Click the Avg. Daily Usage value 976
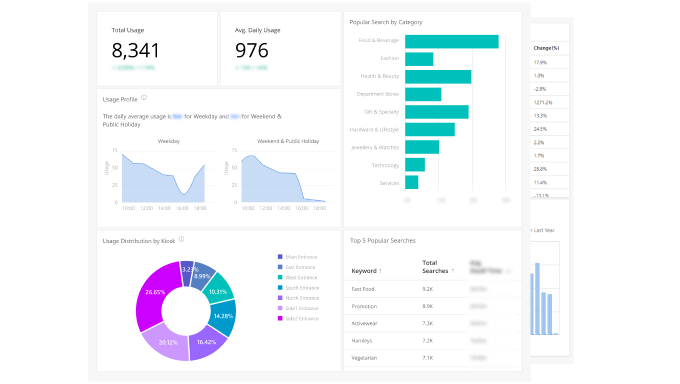This screenshot has width=680, height=384. coord(252,50)
